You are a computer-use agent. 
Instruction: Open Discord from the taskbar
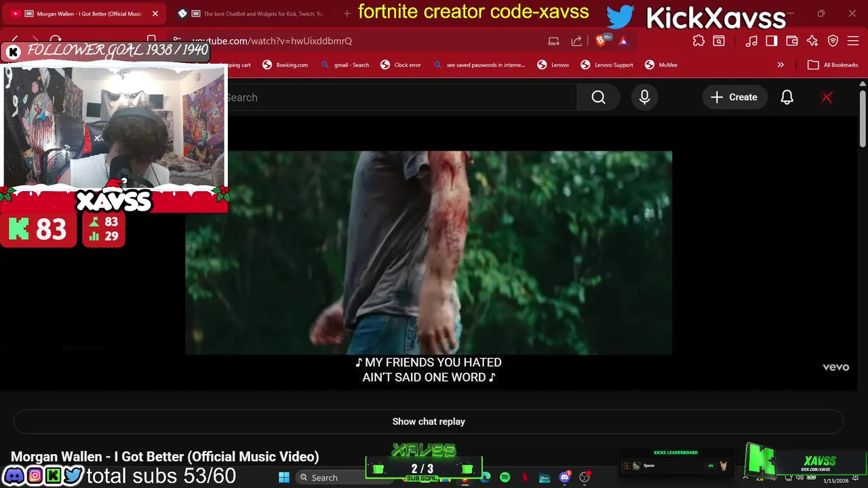pos(564,478)
